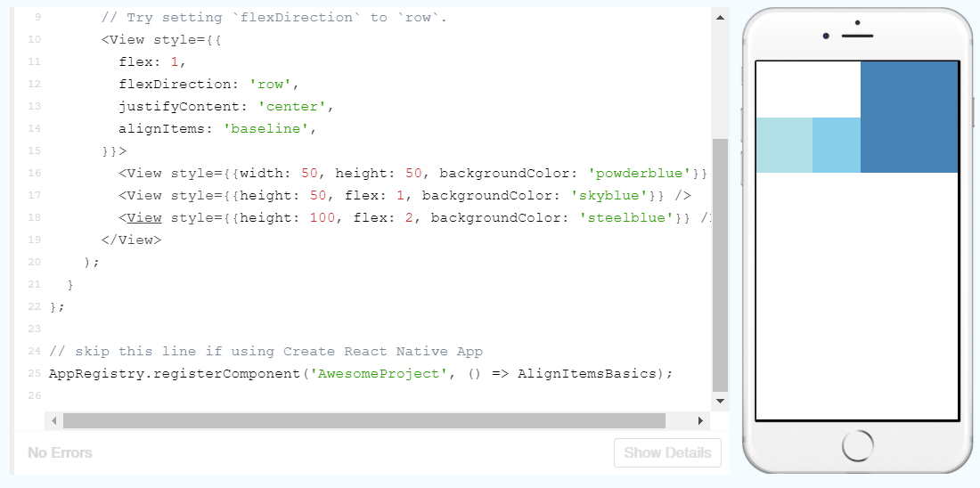Click the No Errors status text

(60, 452)
